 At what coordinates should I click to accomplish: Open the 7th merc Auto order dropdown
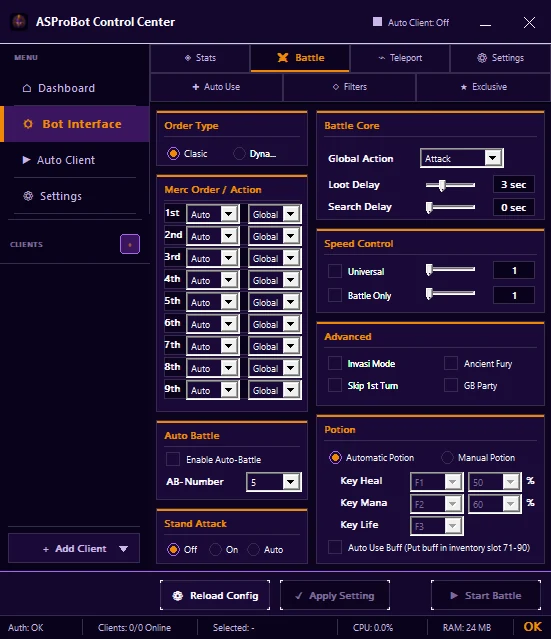pos(213,346)
